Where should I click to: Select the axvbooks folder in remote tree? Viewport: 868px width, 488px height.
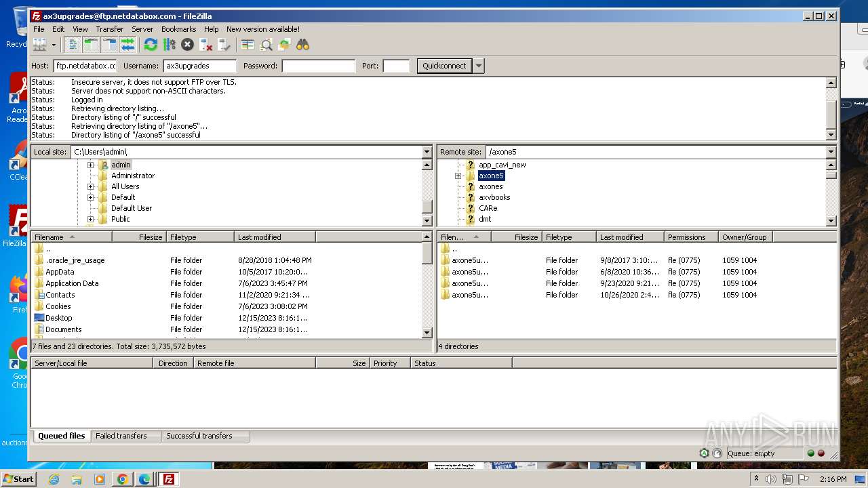click(x=494, y=197)
